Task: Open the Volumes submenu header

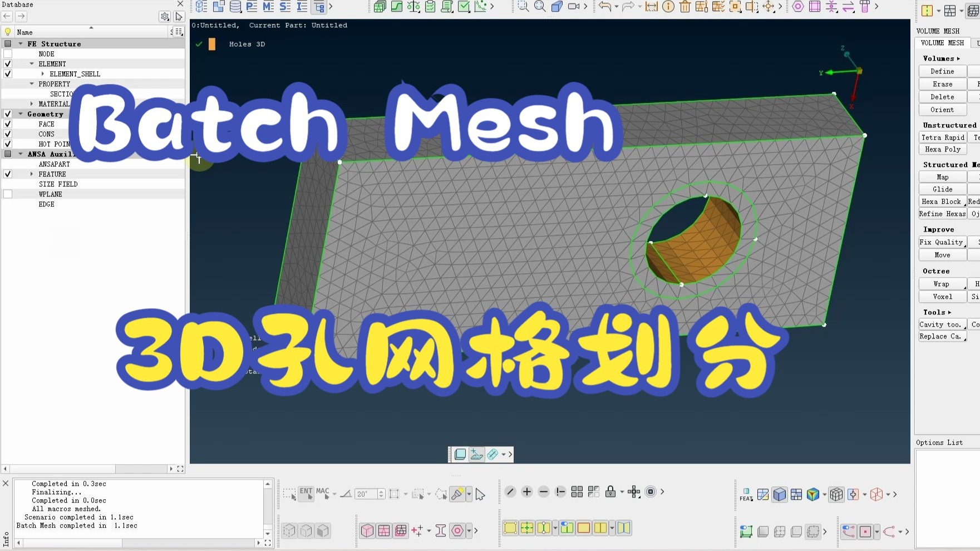Action: (942, 58)
